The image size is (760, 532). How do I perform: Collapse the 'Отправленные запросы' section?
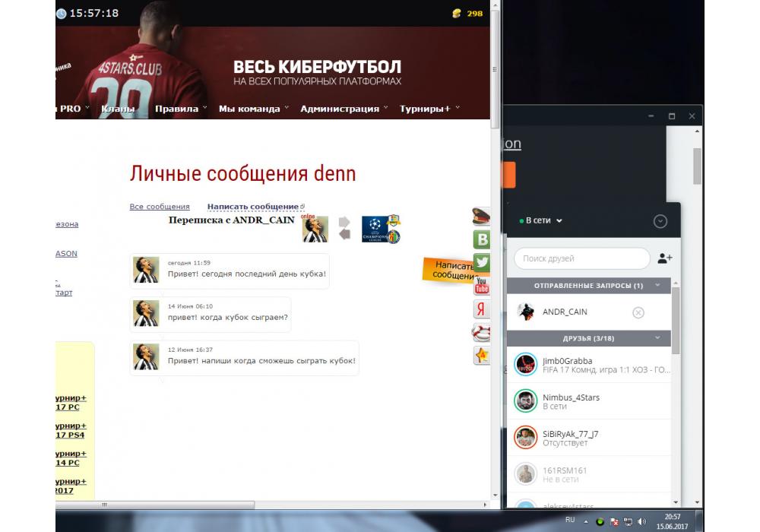(657, 286)
